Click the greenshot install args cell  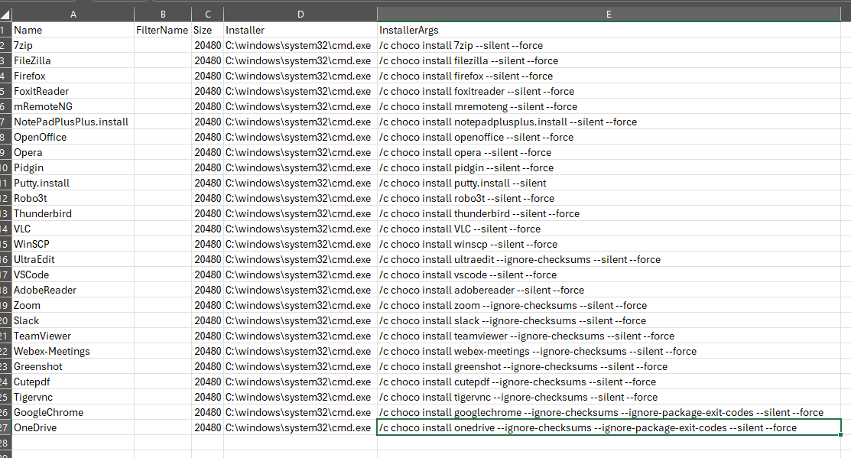pyautogui.click(x=609, y=366)
